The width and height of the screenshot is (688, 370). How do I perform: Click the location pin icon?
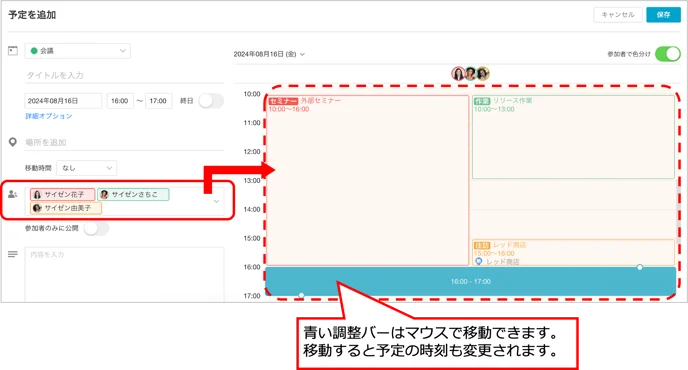(13, 142)
